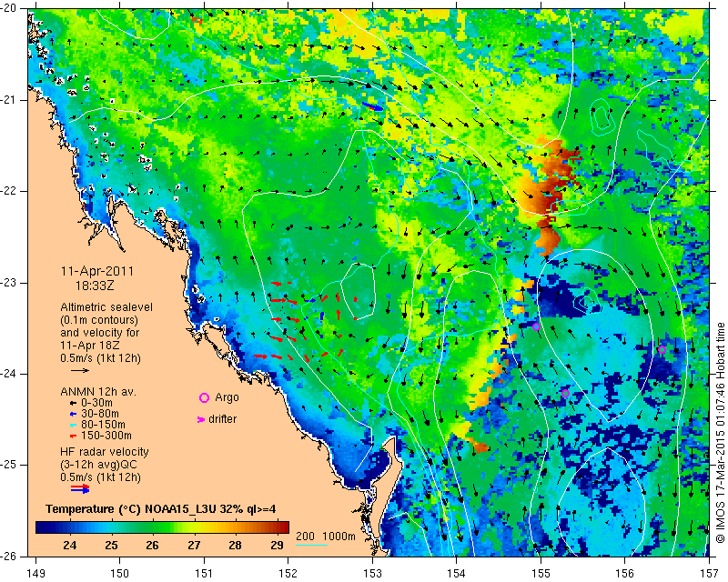Click the 'HF radar velocity' legend text

(x=105, y=452)
